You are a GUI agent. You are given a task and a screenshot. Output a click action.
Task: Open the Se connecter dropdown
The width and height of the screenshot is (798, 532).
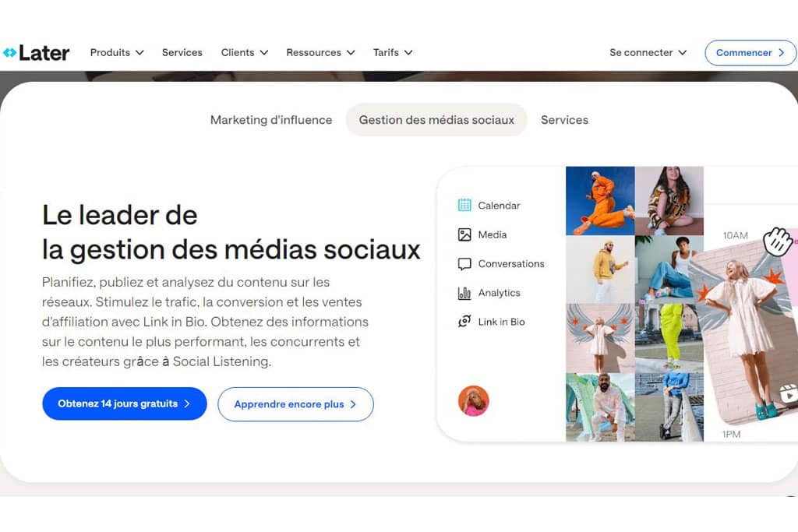[x=648, y=53]
